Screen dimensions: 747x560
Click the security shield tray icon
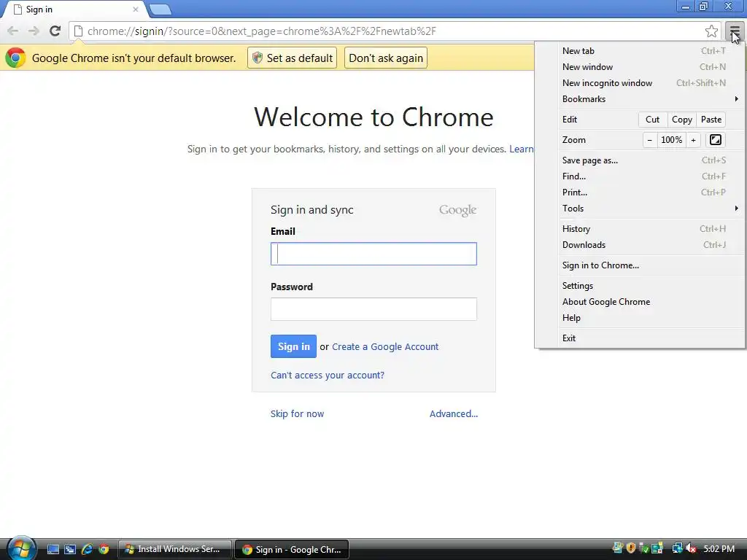(631, 548)
